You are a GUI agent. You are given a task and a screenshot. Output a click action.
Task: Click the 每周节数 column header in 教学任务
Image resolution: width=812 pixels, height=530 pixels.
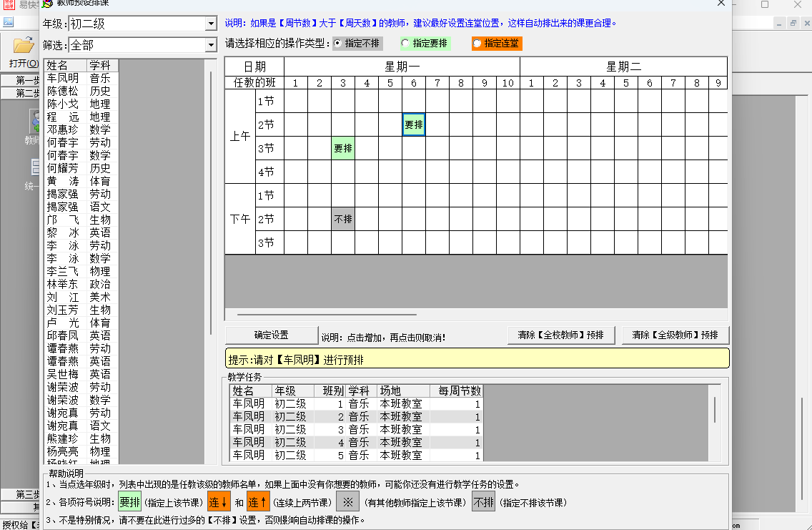[x=456, y=391]
